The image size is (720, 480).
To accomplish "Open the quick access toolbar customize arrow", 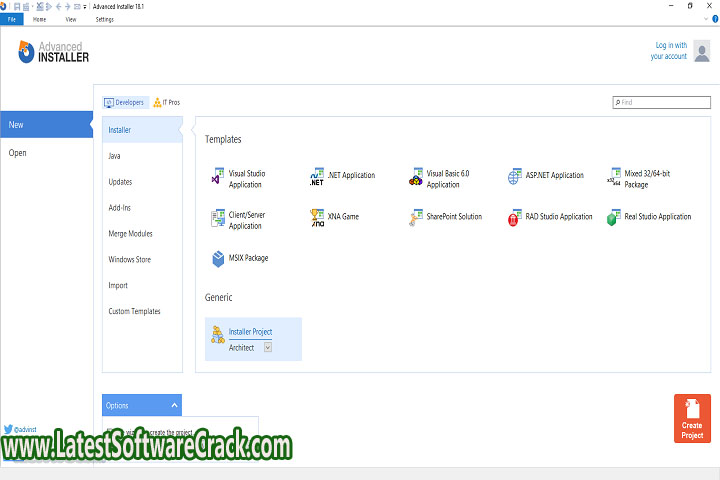I will click(84, 7).
